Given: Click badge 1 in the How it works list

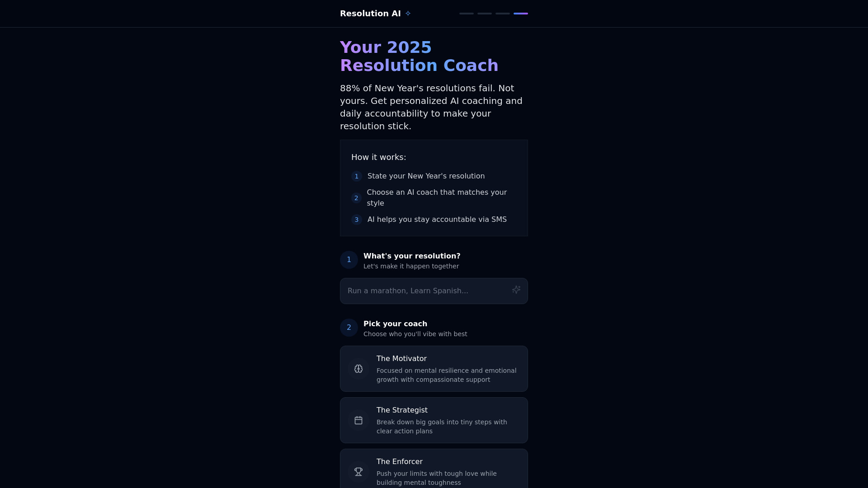Looking at the screenshot, I should click(x=357, y=176).
